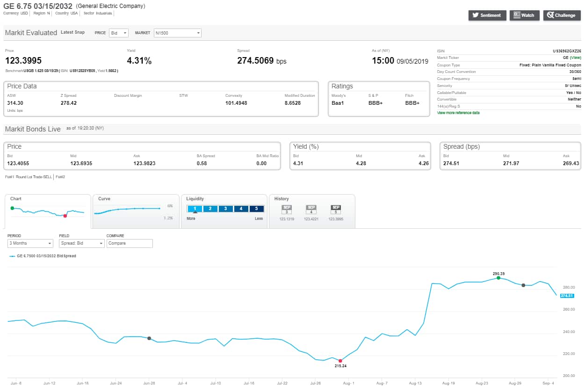This screenshot has height=392, width=585.
Task: Click the magnifier icon on Challenge button
Action: click(x=550, y=15)
